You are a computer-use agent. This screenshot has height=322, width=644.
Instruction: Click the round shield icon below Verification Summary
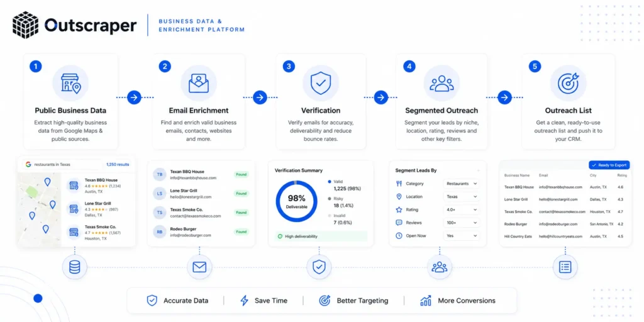click(x=319, y=267)
